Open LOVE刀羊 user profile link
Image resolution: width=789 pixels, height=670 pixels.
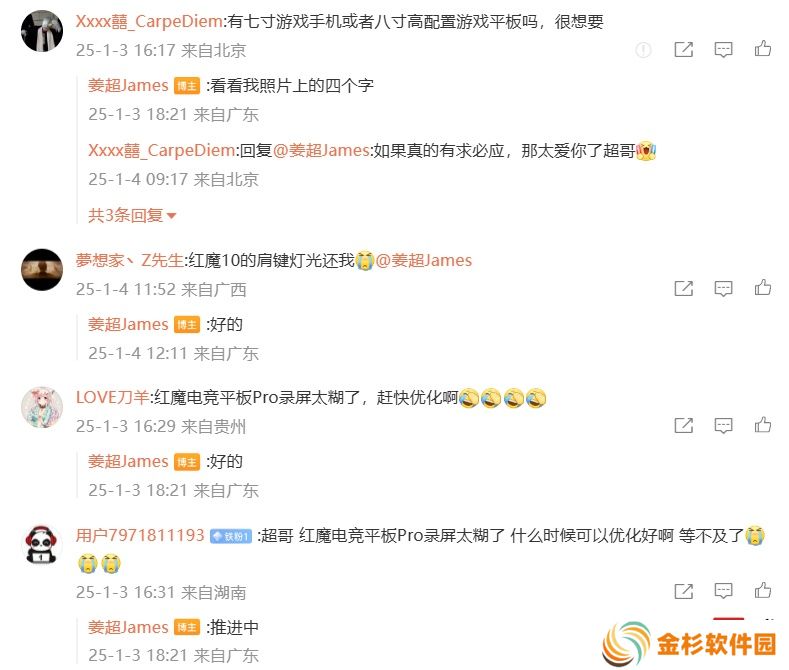tap(112, 397)
